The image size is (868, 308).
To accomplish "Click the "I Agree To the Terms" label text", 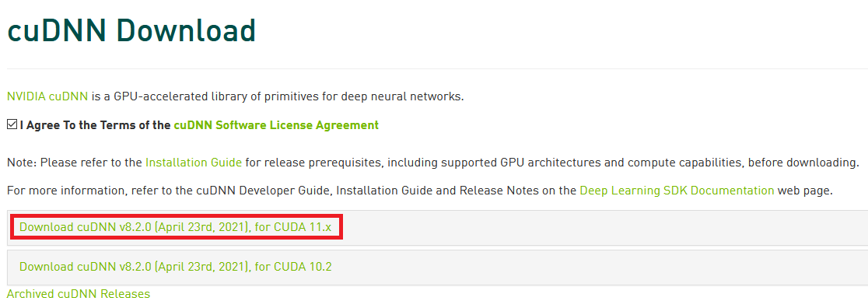I will (95, 125).
